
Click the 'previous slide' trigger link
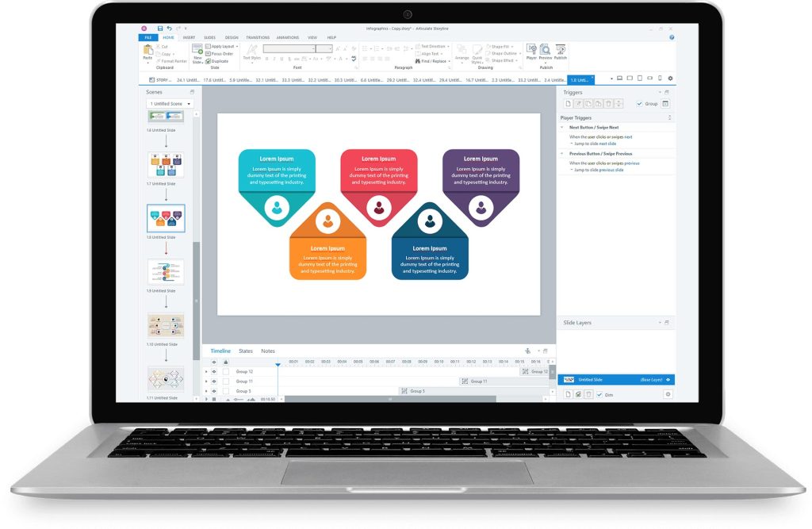point(611,170)
